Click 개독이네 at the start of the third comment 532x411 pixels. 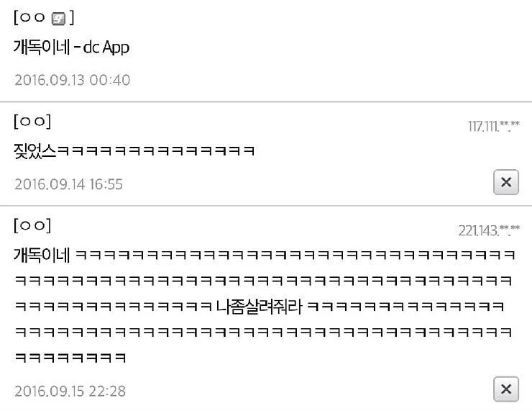tap(42, 255)
